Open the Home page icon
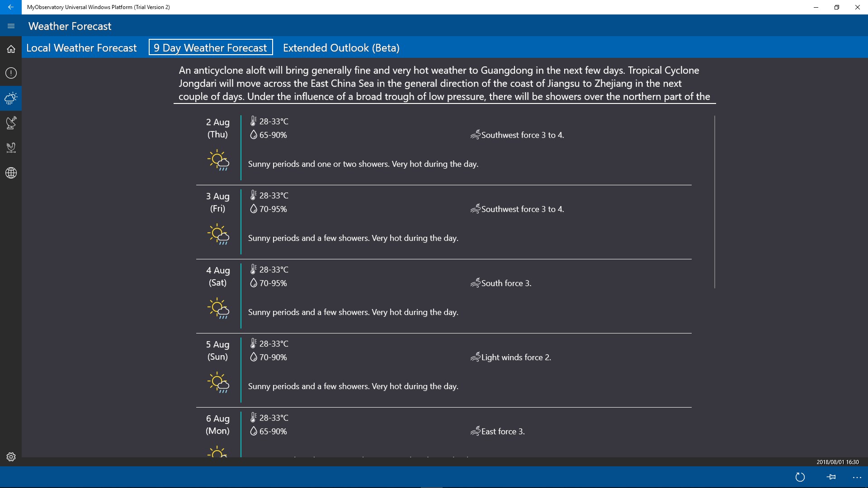 coord(11,48)
